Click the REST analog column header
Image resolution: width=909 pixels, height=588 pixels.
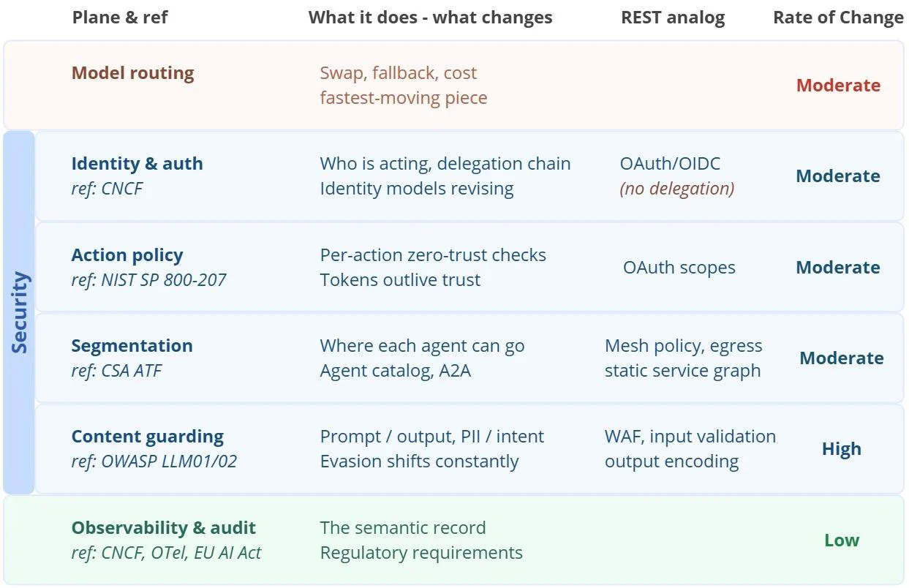[673, 18]
